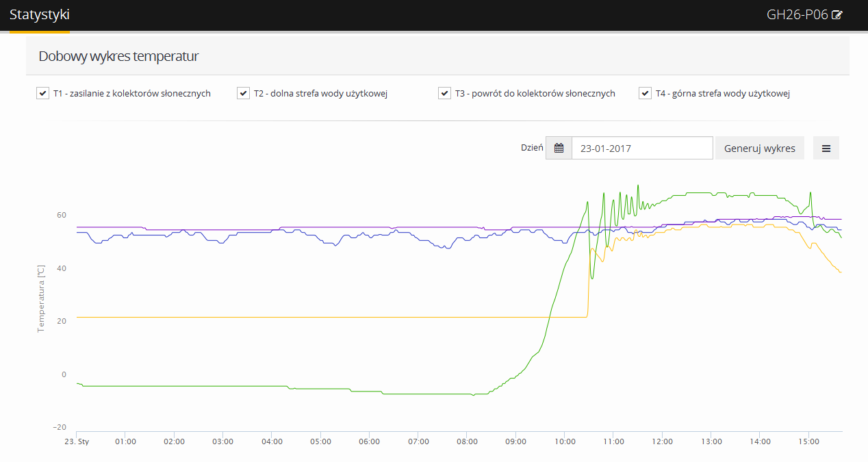Open the calendar icon date picker
This screenshot has width=868, height=462.
(559, 148)
